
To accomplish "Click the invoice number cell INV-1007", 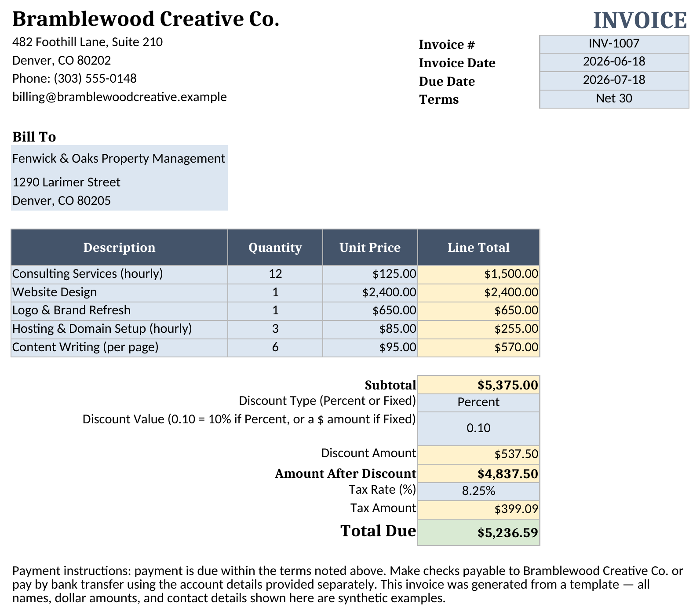I will 614,44.
